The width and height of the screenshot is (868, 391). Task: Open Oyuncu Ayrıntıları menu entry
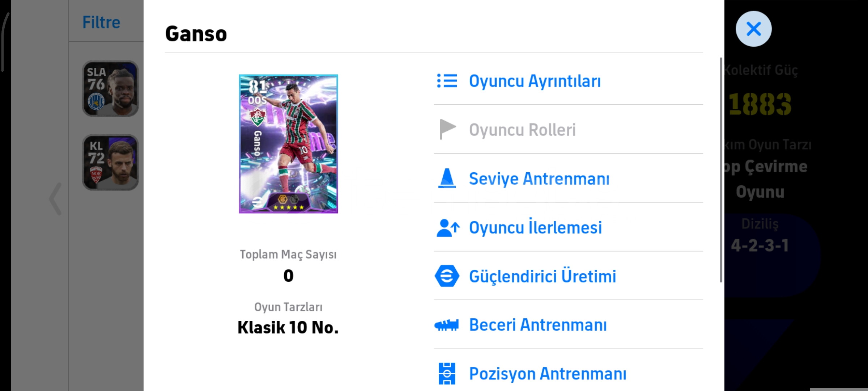point(535,81)
